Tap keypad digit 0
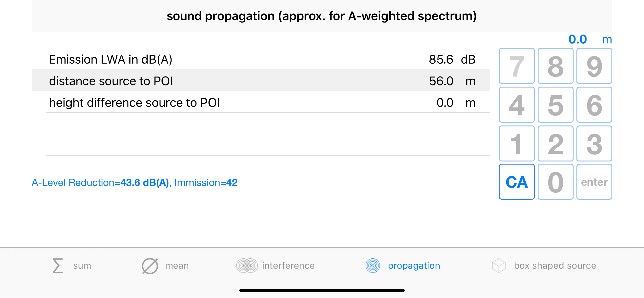 click(555, 182)
